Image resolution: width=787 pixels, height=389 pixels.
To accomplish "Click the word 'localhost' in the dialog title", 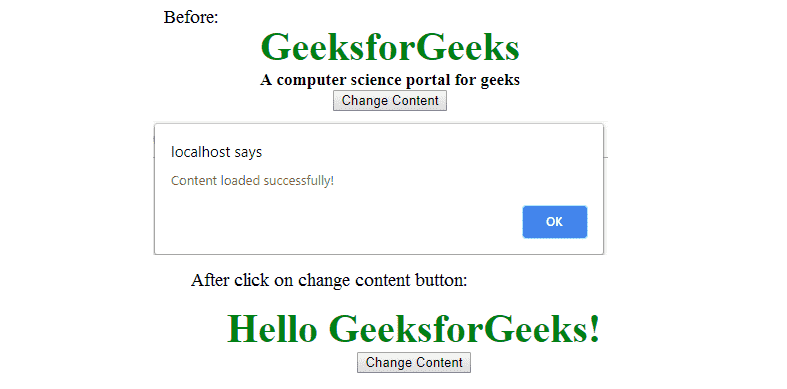I will (x=203, y=152).
